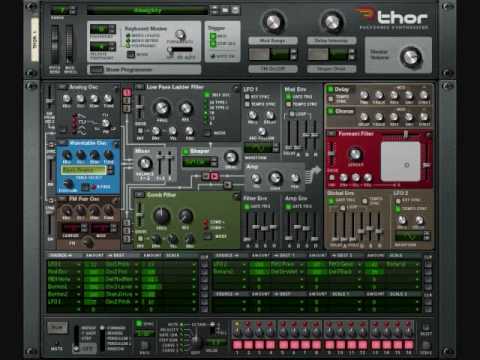Click the red Shaper-to-filter routing arrow button
480x360 pixels.
pyautogui.click(x=215, y=176)
